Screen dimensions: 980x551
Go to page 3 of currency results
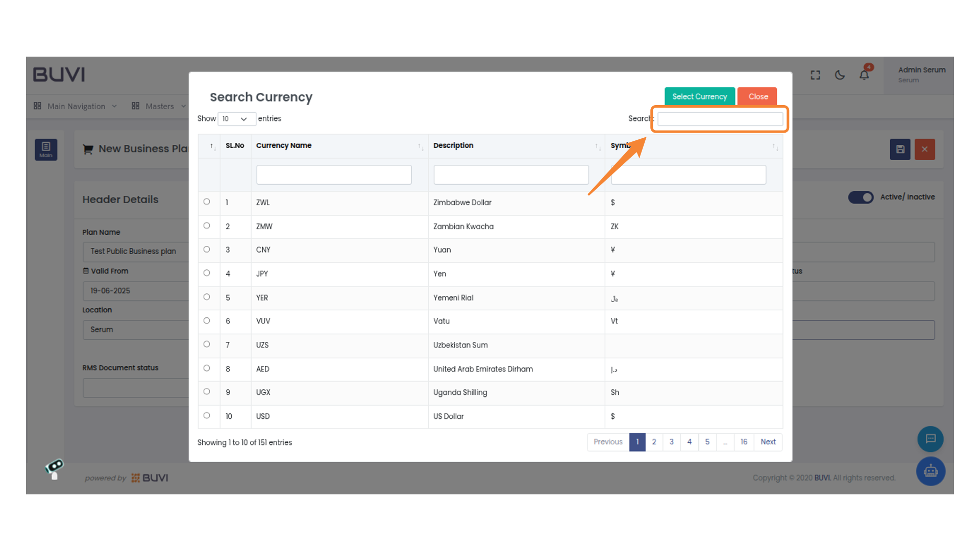(x=671, y=442)
